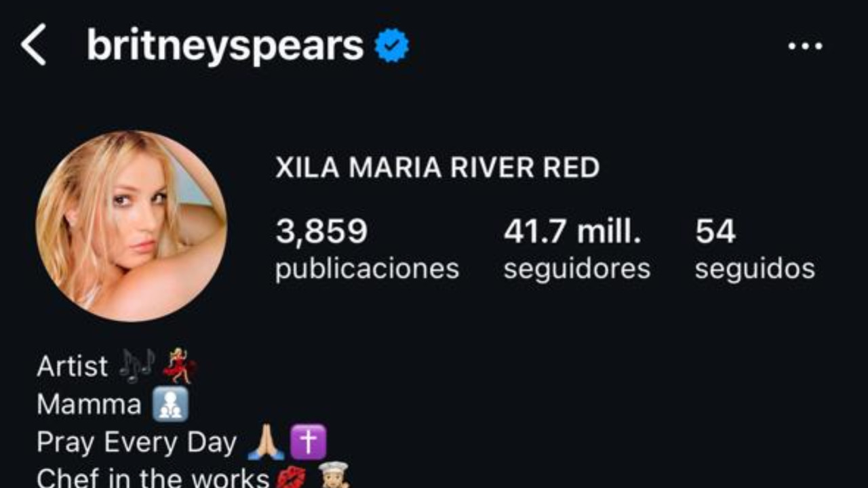Select the Chef in the works text
868x488 pixels.
coord(153,478)
